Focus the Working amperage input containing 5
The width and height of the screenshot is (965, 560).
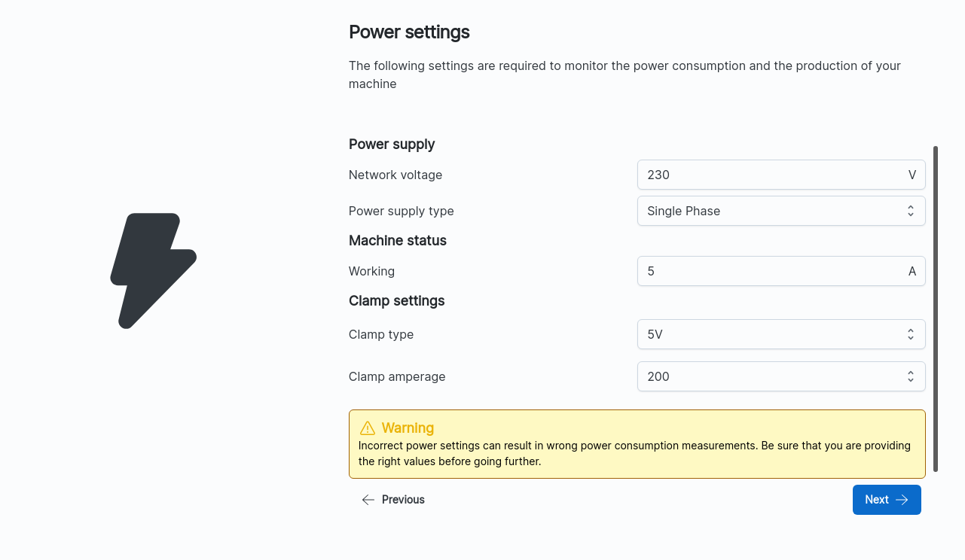781,271
